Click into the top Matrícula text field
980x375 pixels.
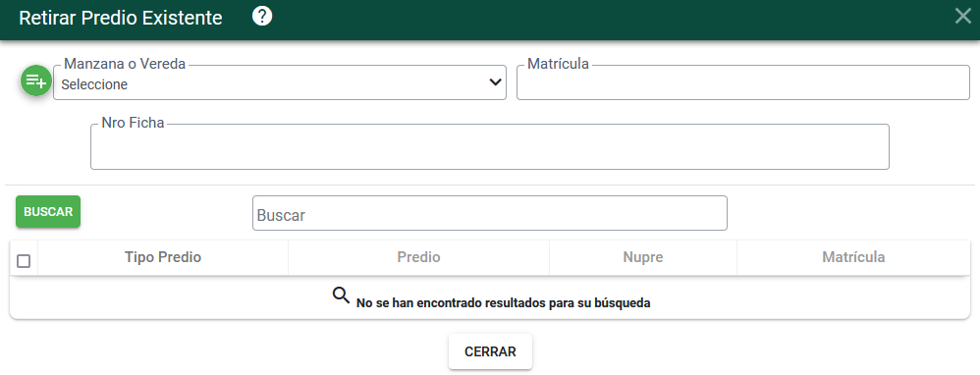point(743,82)
